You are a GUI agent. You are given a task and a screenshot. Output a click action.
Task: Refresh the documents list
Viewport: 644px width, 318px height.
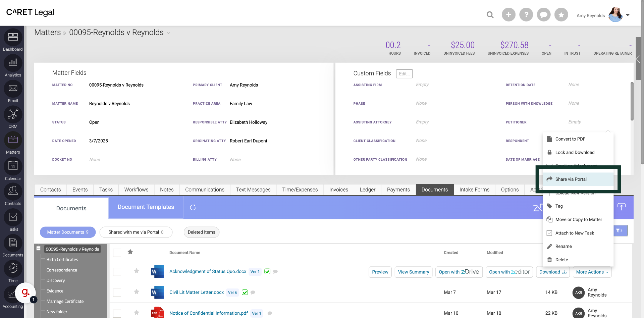pos(193,207)
